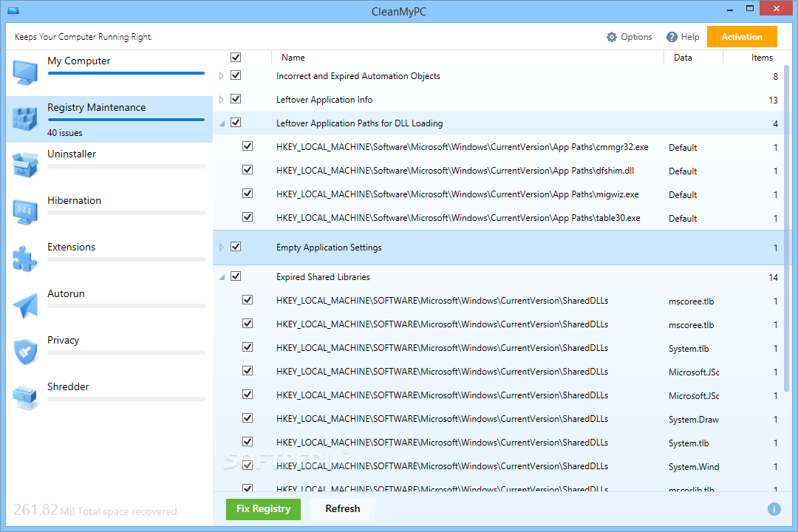798x532 pixels.
Task: Uncheck Incorrect and Expired Automation Objects
Action: pos(236,75)
